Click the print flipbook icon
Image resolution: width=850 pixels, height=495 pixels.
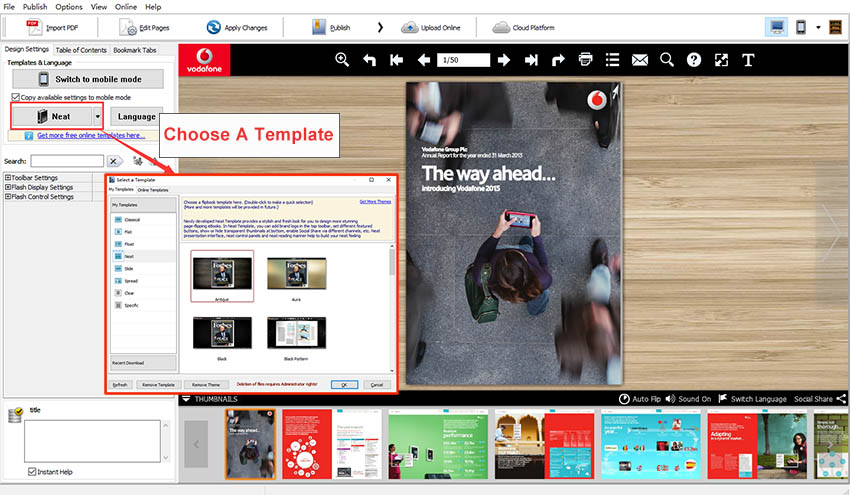pos(586,60)
